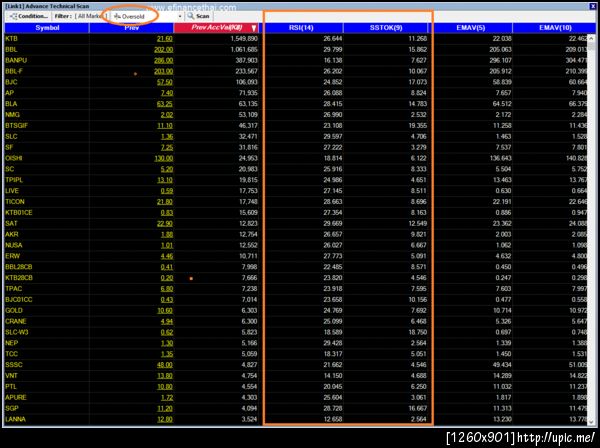Select the TPIPL symbol row
Viewport: 600px width, 448px height.
click(295, 180)
